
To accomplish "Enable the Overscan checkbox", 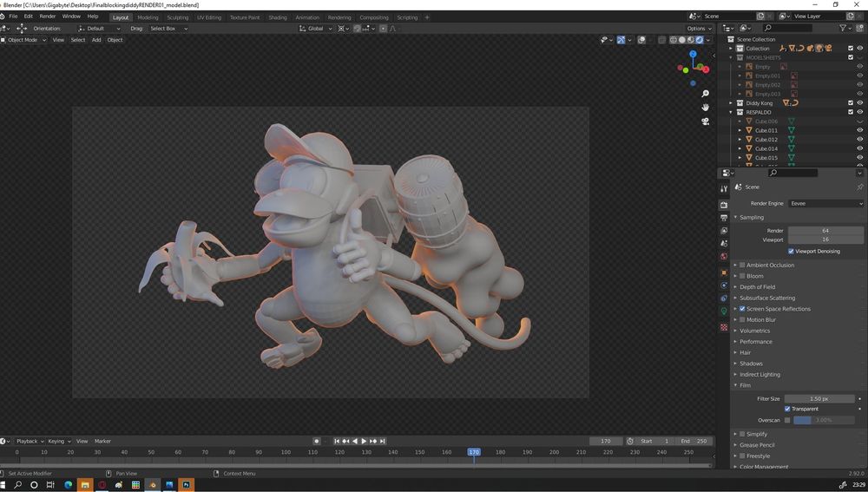I will point(787,420).
